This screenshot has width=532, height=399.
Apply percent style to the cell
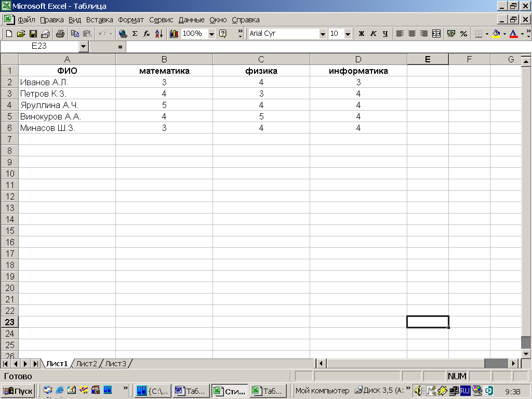coord(463,34)
